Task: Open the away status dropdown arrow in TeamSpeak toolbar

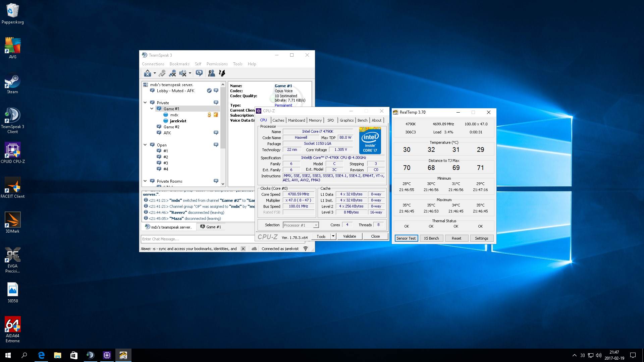Action: [155, 73]
